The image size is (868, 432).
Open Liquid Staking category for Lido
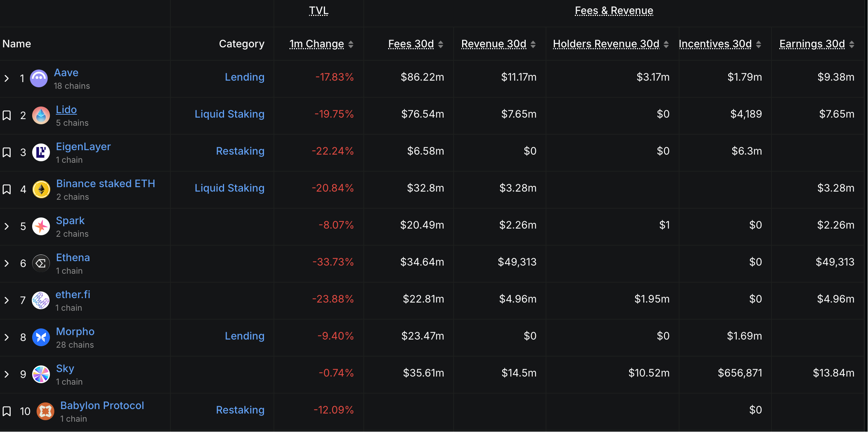pos(229,114)
